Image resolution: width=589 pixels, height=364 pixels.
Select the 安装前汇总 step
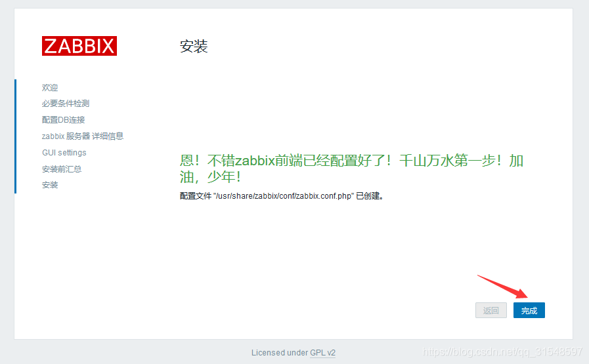pyautogui.click(x=62, y=169)
